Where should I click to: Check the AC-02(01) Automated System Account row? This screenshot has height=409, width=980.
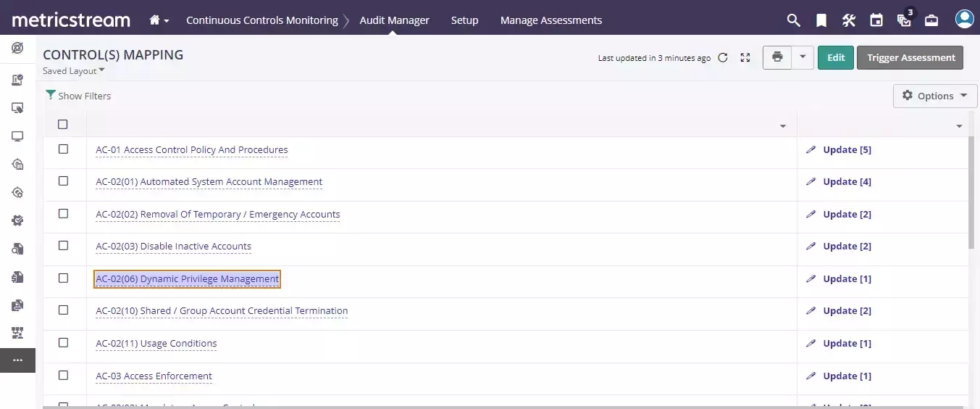click(63, 181)
